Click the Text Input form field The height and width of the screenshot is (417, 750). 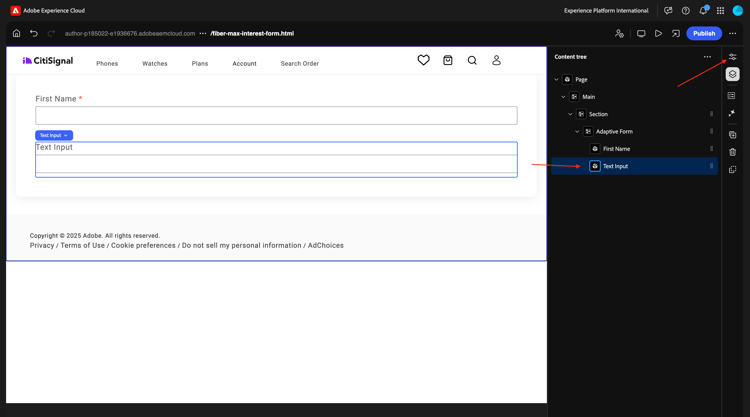click(x=276, y=164)
